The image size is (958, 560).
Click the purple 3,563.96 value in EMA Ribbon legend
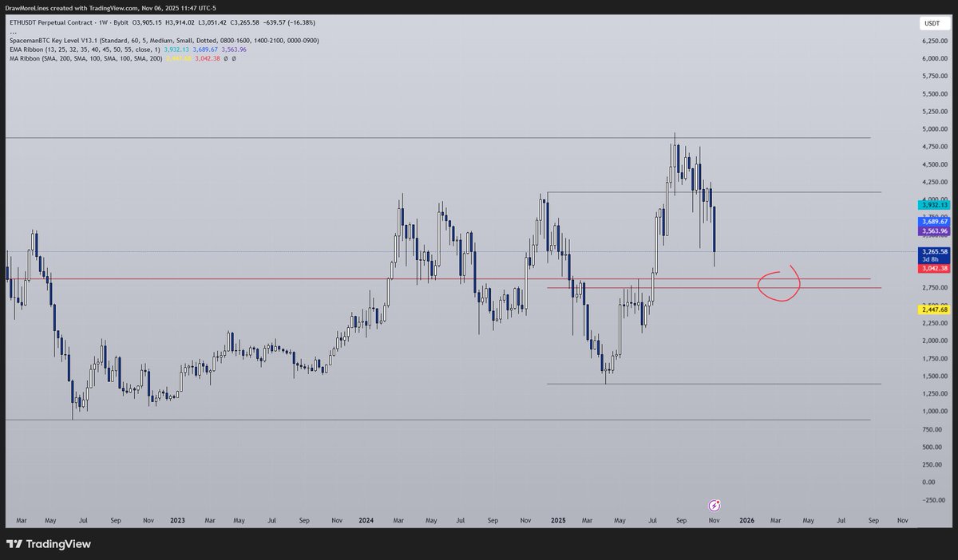click(x=233, y=49)
